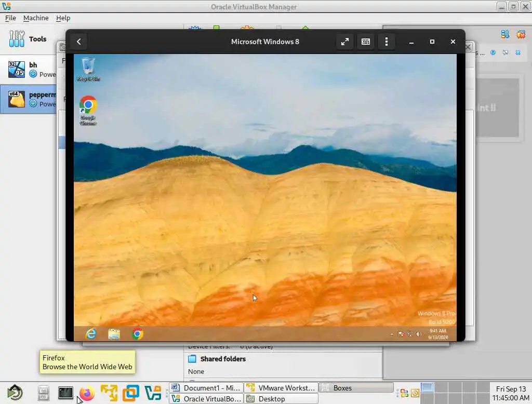Open the file manager cabinet taskbar icon

[x=44, y=393]
